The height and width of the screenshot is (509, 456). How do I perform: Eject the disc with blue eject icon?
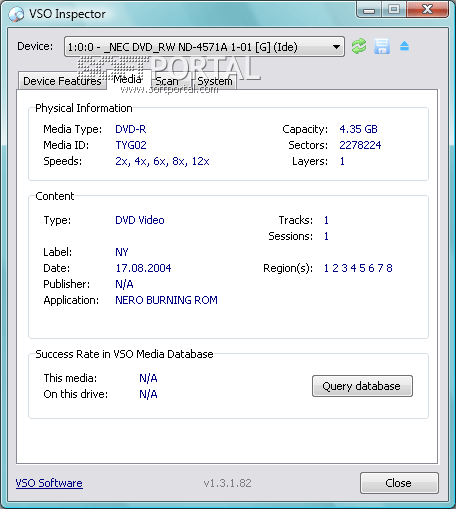[x=404, y=46]
